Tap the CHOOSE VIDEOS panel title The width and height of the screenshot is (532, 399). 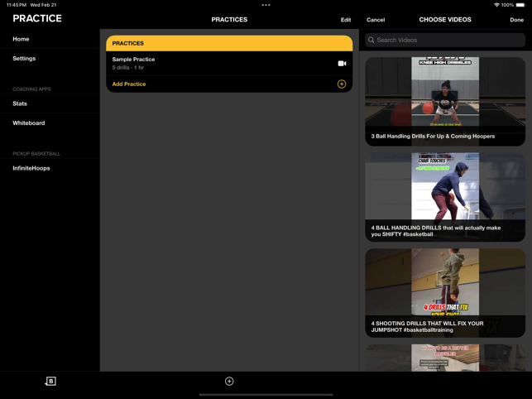coord(445,20)
